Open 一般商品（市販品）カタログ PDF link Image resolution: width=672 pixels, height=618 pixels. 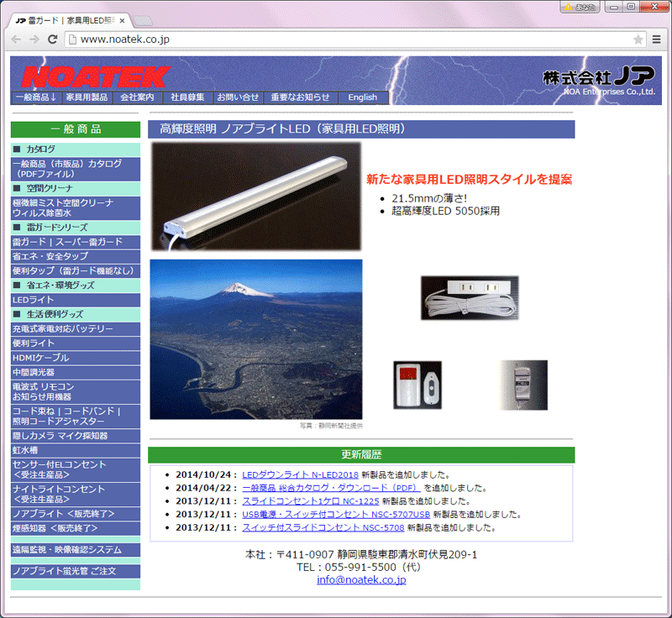point(76,169)
